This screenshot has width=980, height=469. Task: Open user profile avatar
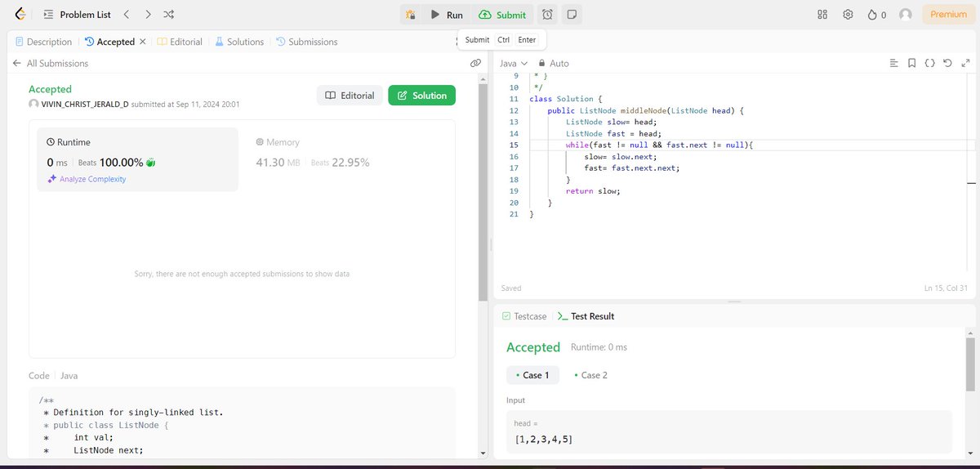[905, 15]
